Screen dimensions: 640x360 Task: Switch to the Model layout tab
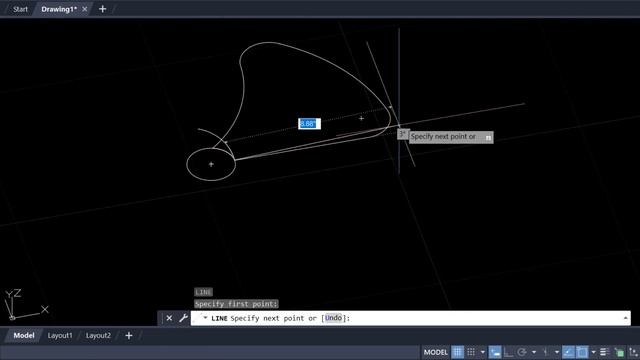point(24,336)
